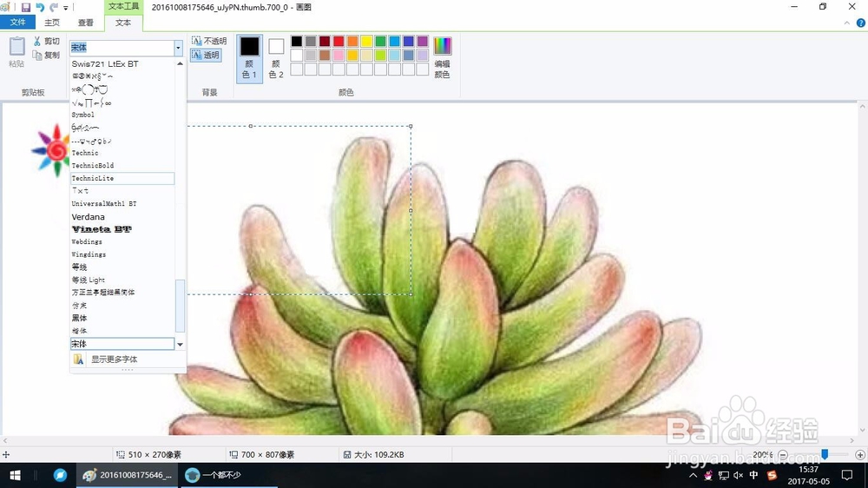868x488 pixels.
Task: Click the Save icon in quick access toolbar
Action: [26, 7]
